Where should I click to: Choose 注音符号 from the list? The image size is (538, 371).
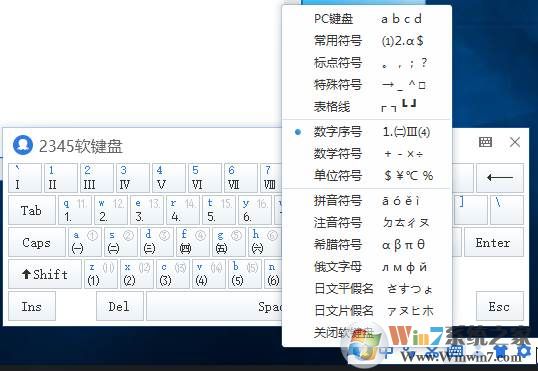pos(366,223)
